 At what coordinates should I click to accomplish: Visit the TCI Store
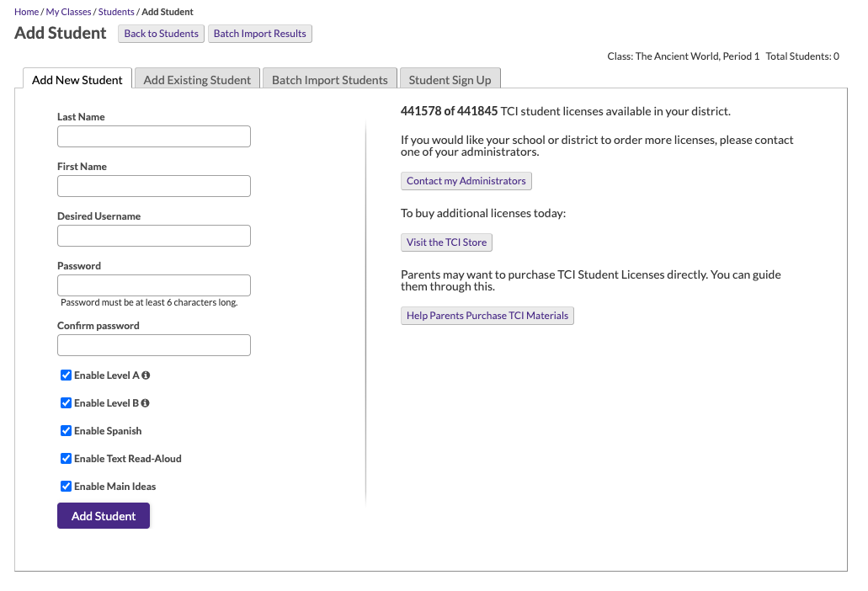coord(446,242)
